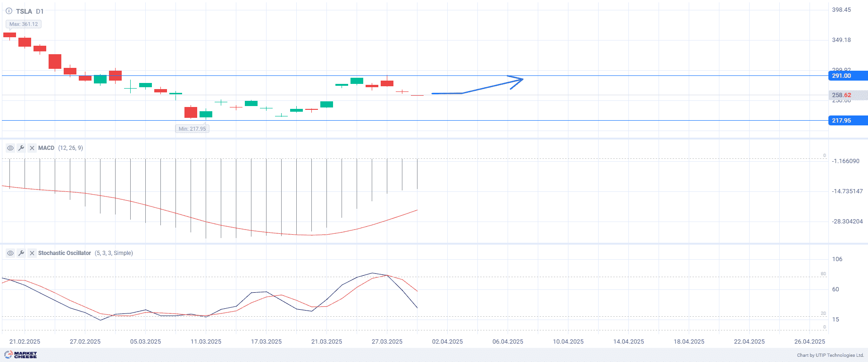Viewport: 868px width, 362px height.
Task: Click the 26.04.2025 date label
Action: [810, 342]
